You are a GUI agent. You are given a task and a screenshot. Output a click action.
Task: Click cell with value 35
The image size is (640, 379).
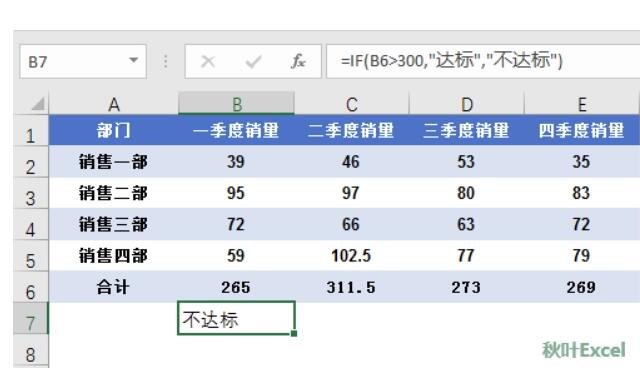pos(582,162)
